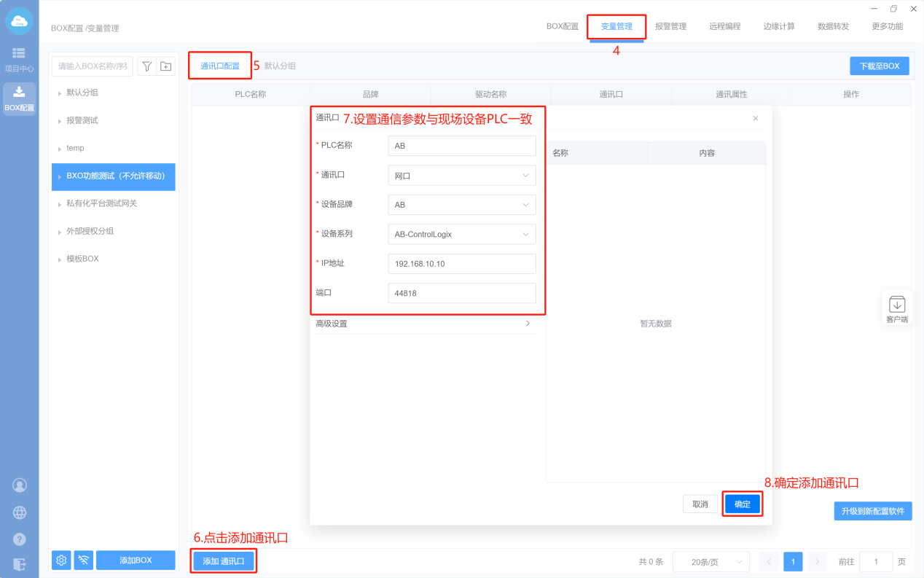Screen dimensions: 924x578
Task: Click the filter funnel icon beside BOX search
Action: 146,66
